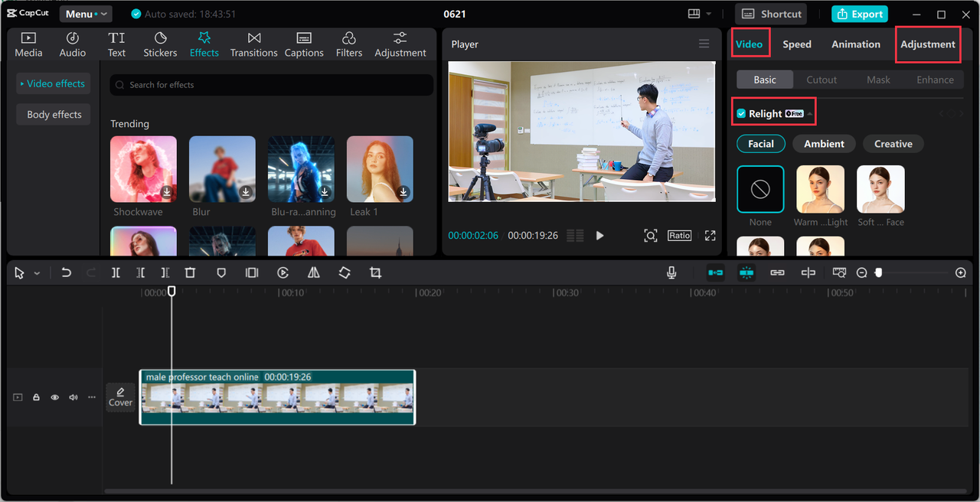Hide the video track with eye icon
Viewport: 980px width, 502px height.
click(54, 398)
